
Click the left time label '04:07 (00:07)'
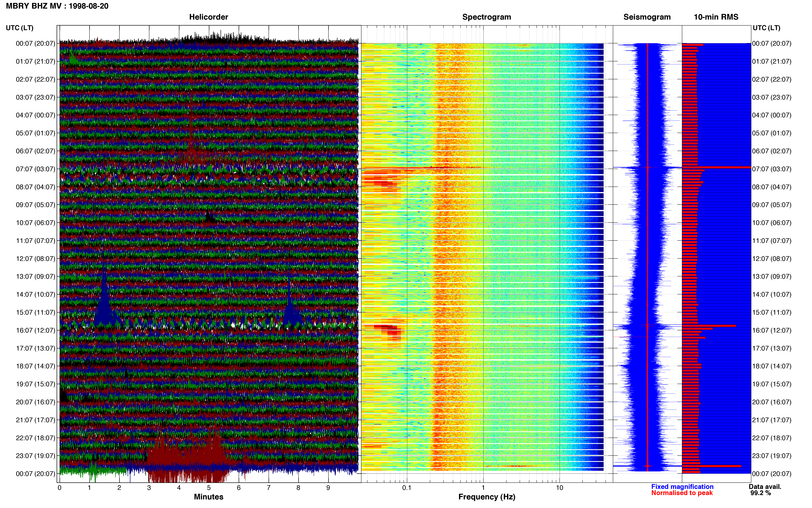pyautogui.click(x=35, y=115)
